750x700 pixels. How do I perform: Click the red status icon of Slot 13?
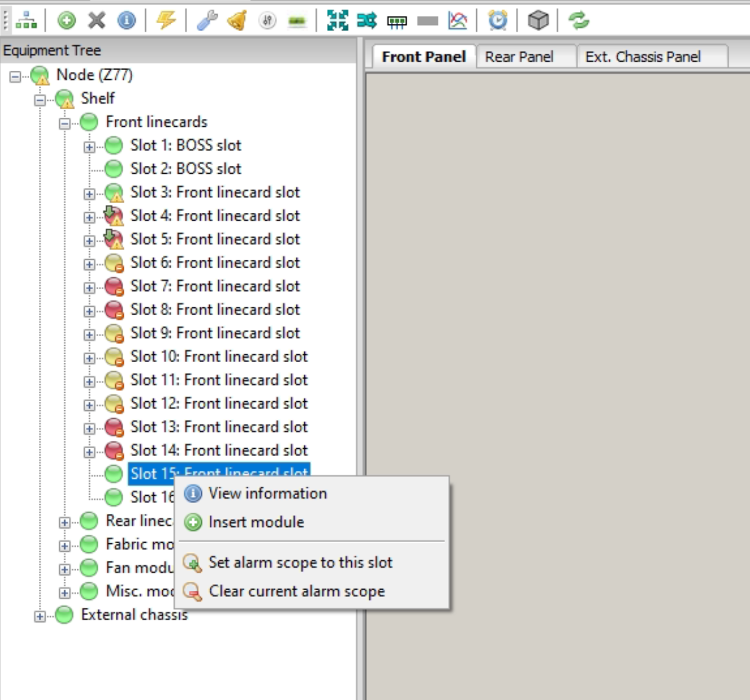point(114,427)
